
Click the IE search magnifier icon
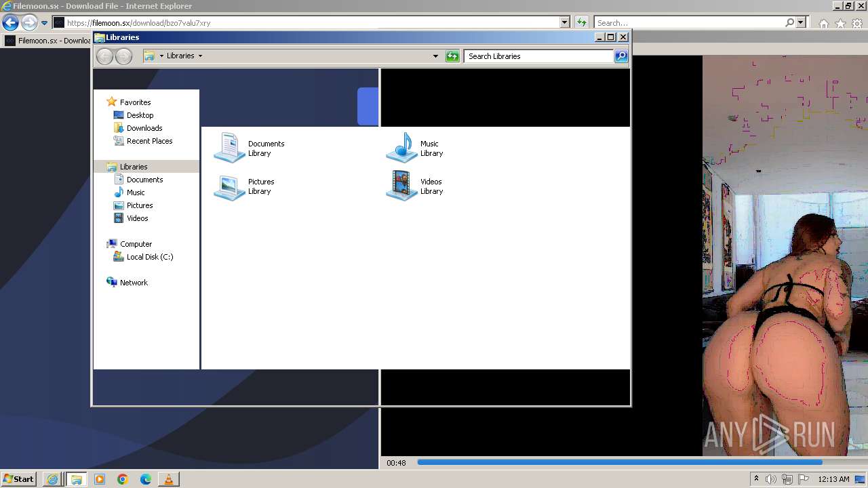[x=790, y=22]
